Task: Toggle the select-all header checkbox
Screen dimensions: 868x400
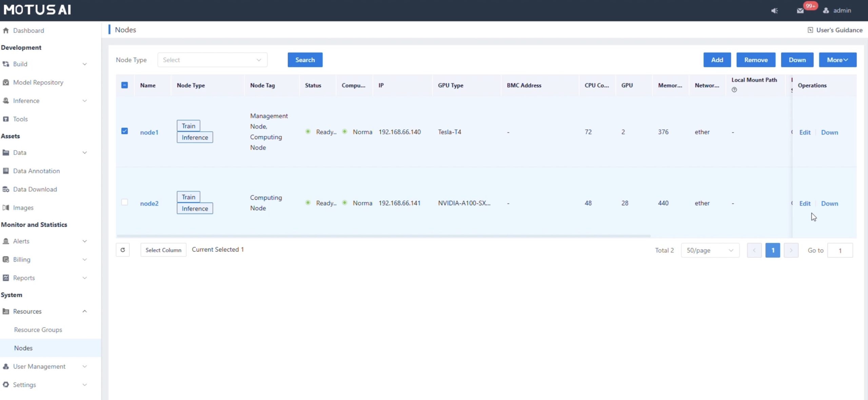Action: (124, 85)
